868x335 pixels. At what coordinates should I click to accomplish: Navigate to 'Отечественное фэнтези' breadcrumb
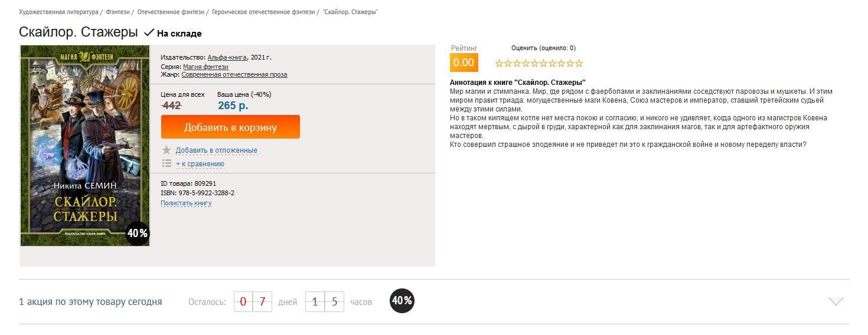pos(171,12)
